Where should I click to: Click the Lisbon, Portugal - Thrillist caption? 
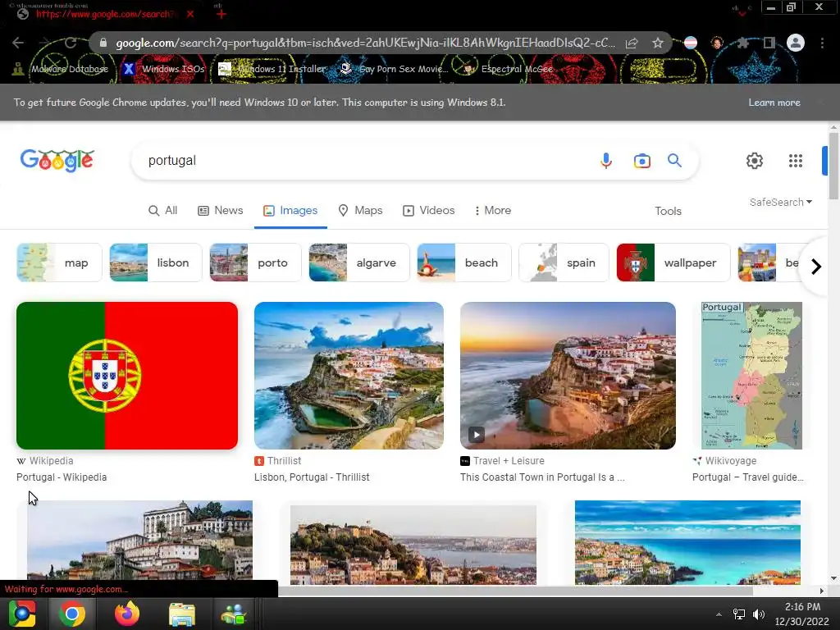pos(312,477)
